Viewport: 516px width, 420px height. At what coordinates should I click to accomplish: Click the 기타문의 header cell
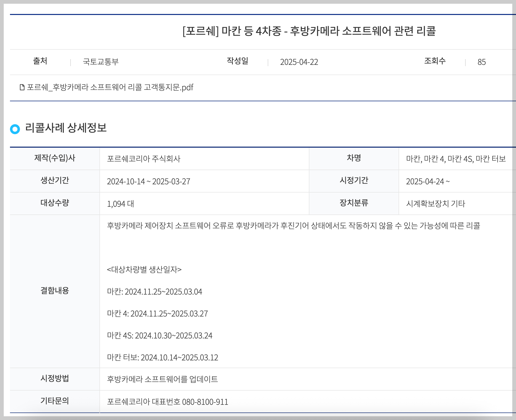click(x=55, y=402)
